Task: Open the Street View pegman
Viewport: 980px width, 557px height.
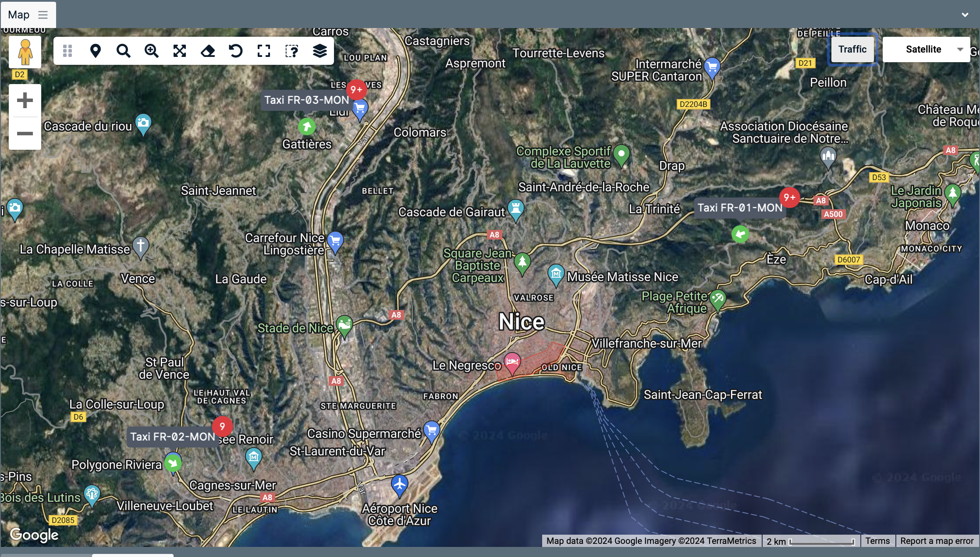Action: tap(25, 52)
